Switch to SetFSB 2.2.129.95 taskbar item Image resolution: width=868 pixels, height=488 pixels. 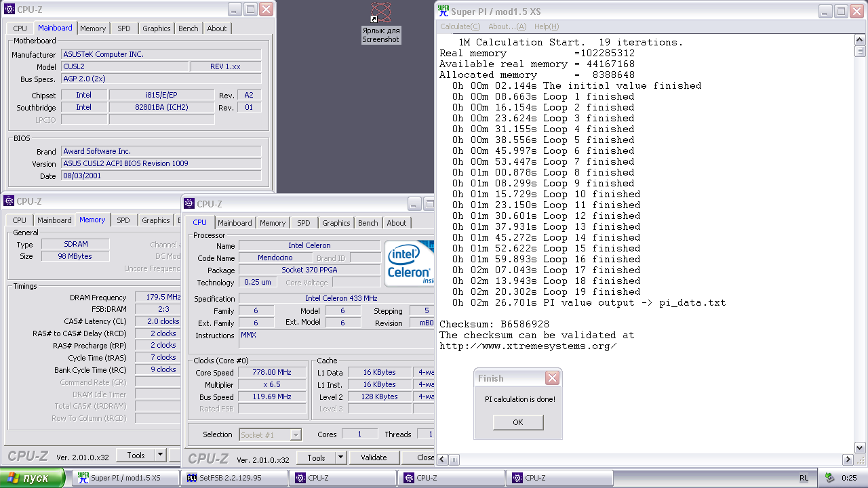coord(234,478)
